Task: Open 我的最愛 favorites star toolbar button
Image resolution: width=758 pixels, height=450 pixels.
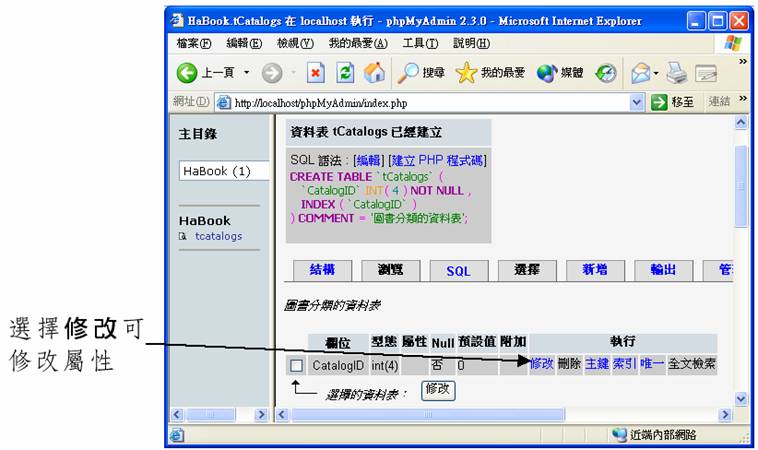Action: (490, 73)
